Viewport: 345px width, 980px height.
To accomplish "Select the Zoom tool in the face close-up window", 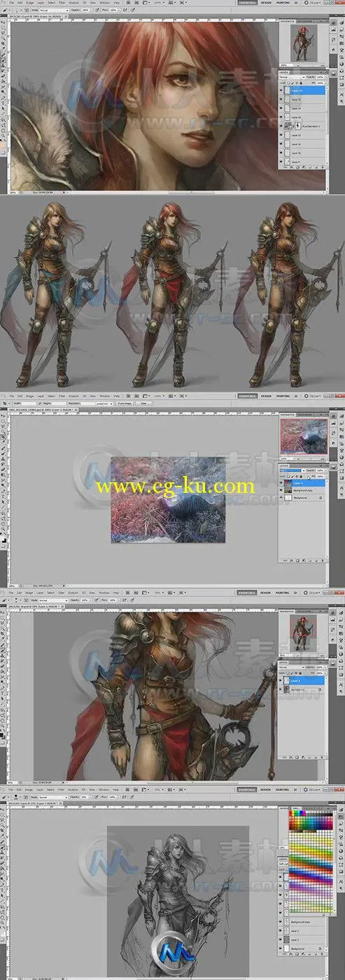I will coord(4,135).
